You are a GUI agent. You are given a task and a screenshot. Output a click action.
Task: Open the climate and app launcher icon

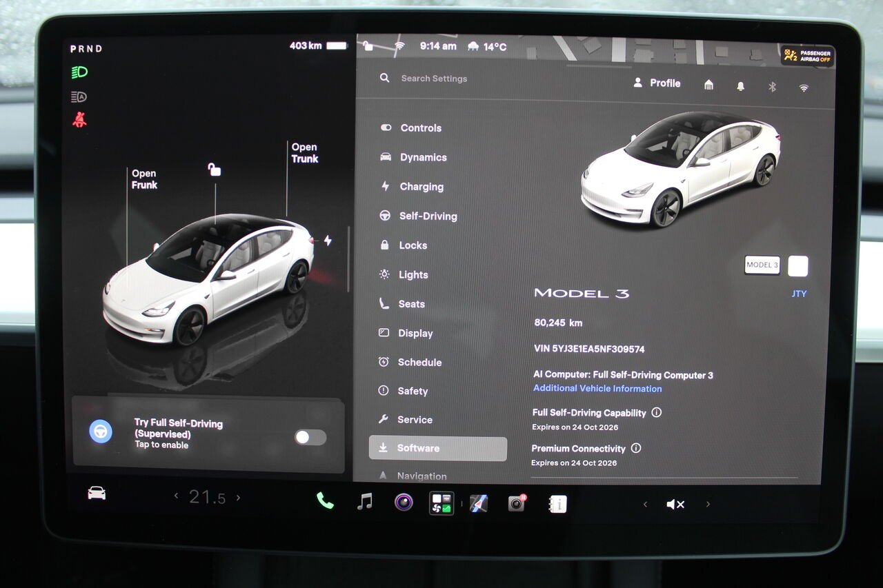click(x=441, y=503)
